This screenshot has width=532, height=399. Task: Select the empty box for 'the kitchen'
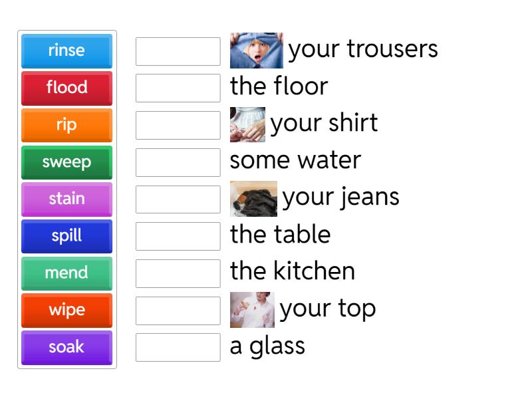178,273
